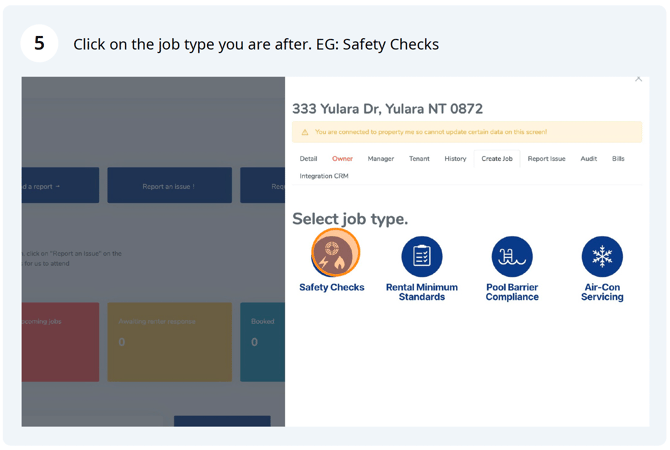Open the Bills tab

[618, 159]
